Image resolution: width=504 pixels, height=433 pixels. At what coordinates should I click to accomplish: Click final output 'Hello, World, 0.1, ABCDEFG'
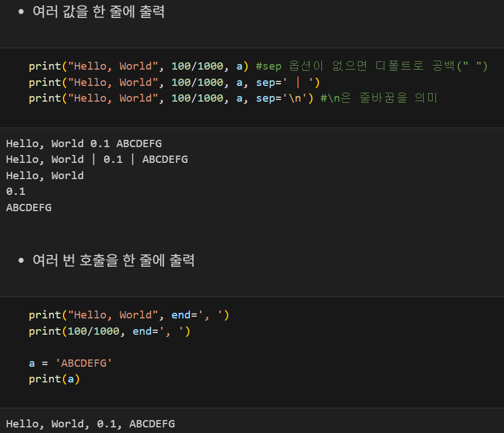(x=90, y=424)
